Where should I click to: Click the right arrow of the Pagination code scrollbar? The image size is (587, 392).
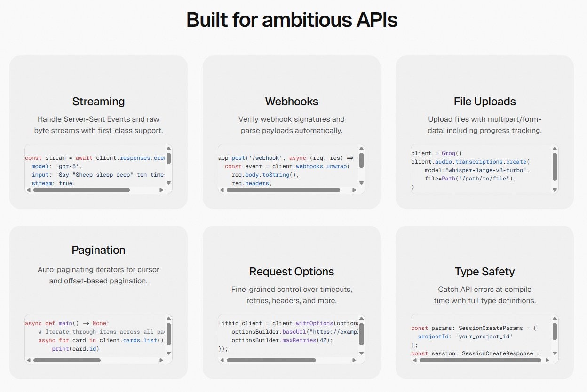click(161, 360)
